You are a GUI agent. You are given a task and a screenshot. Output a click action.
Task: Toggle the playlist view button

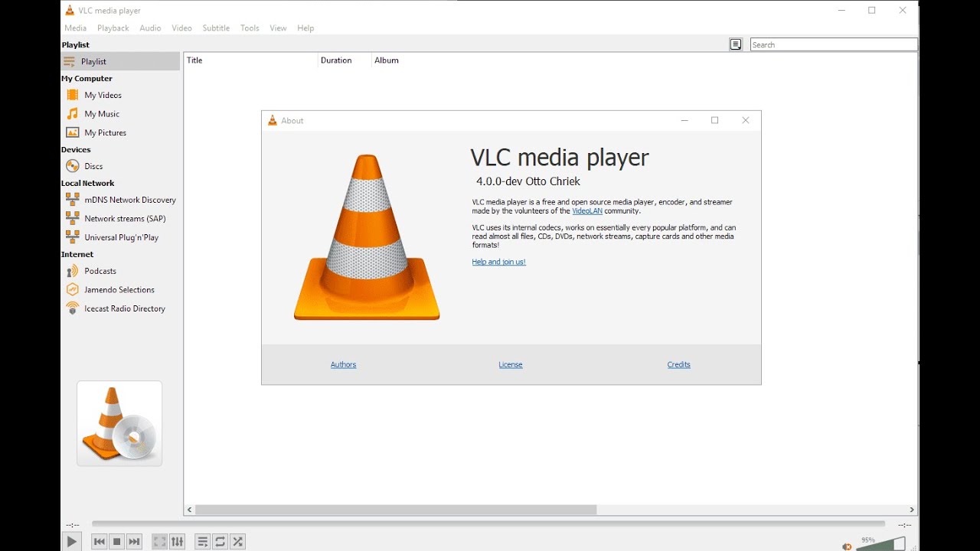[x=202, y=542]
